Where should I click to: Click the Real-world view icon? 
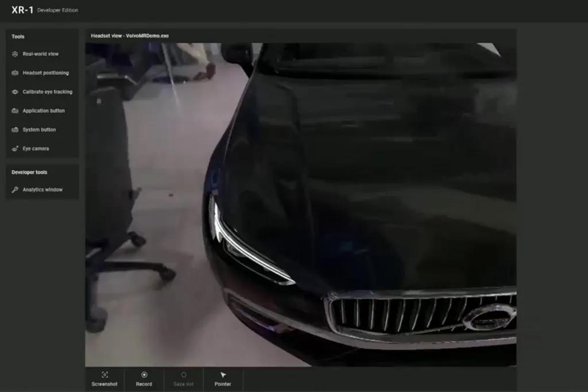(15, 54)
